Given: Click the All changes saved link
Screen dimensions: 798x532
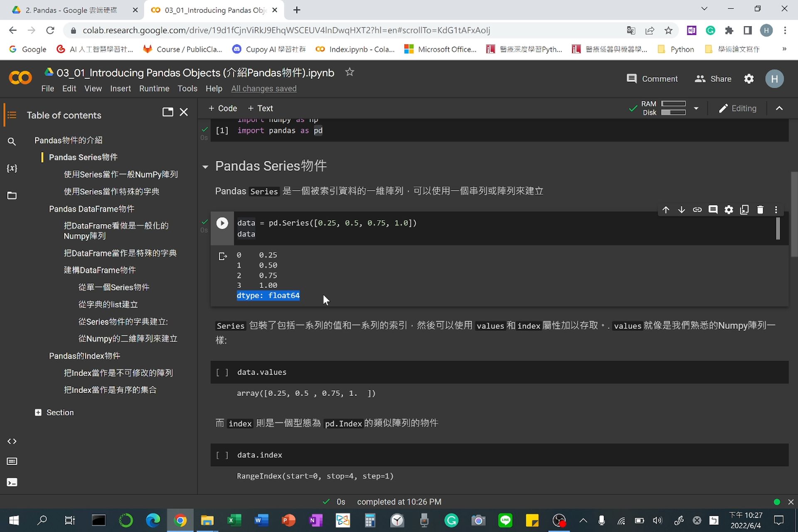Looking at the screenshot, I should coord(264,89).
